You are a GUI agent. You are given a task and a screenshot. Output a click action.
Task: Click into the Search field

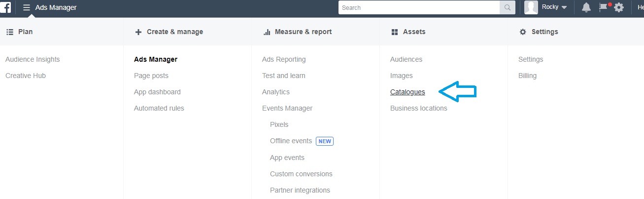tap(419, 7)
